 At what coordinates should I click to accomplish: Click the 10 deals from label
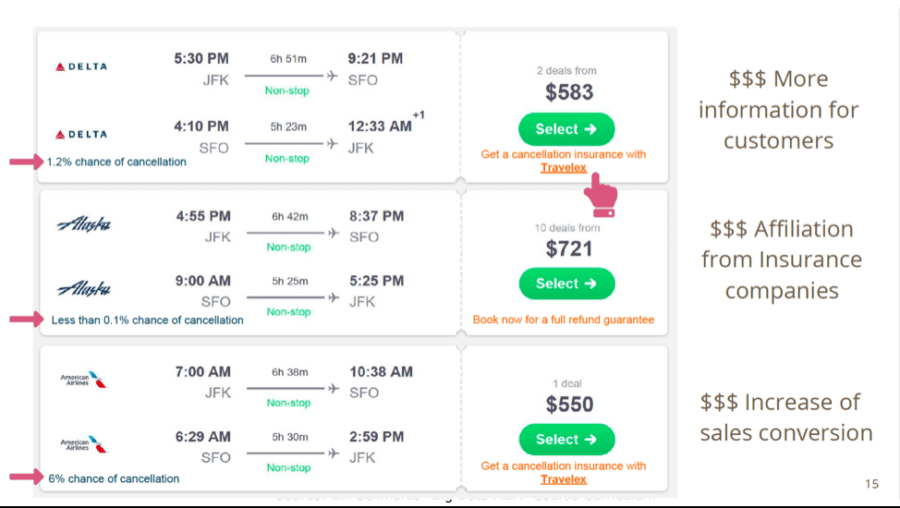click(x=567, y=228)
